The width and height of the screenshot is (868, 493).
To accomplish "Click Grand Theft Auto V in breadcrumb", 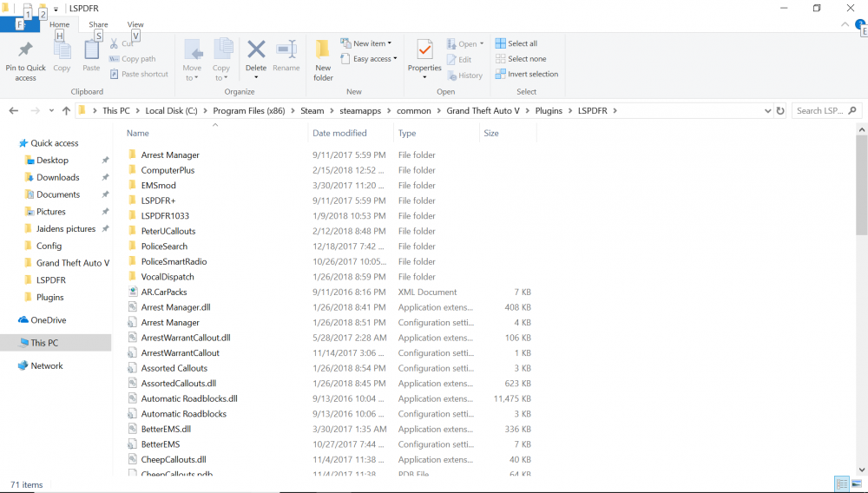I will tap(483, 110).
